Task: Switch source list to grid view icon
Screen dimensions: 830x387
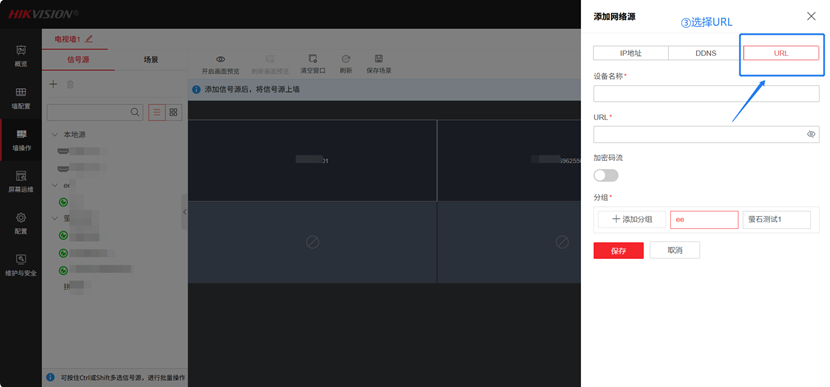Action: click(x=173, y=112)
